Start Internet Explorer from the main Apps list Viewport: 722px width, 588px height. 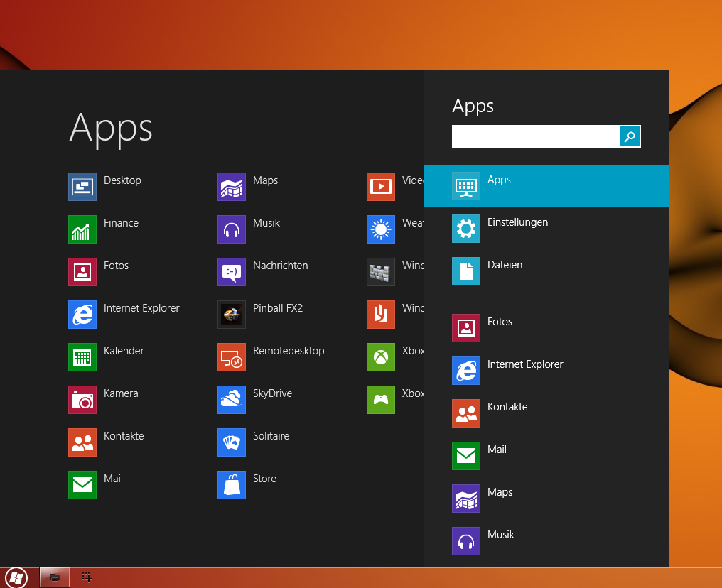coord(82,315)
